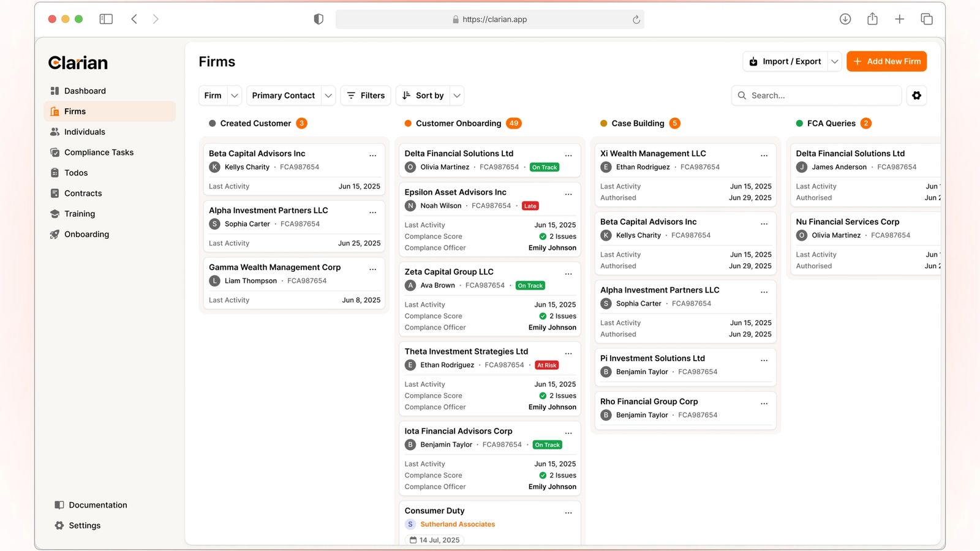This screenshot has height=551, width=980.
Task: Go to Individuals in the sidebar
Action: [110, 132]
